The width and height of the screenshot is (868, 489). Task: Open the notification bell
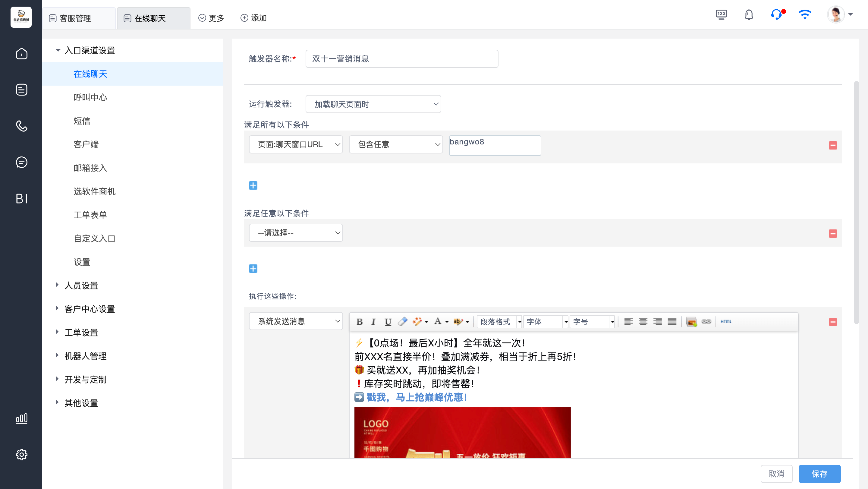[x=749, y=15]
